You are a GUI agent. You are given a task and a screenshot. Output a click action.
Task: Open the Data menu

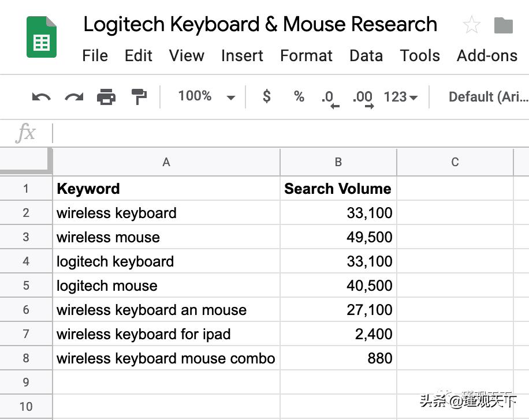(x=366, y=56)
